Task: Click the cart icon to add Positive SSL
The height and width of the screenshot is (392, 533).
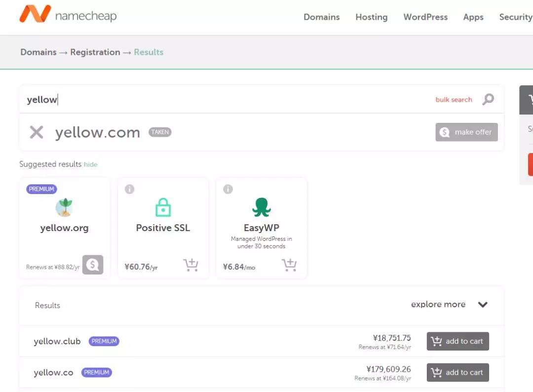Action: coord(191,265)
